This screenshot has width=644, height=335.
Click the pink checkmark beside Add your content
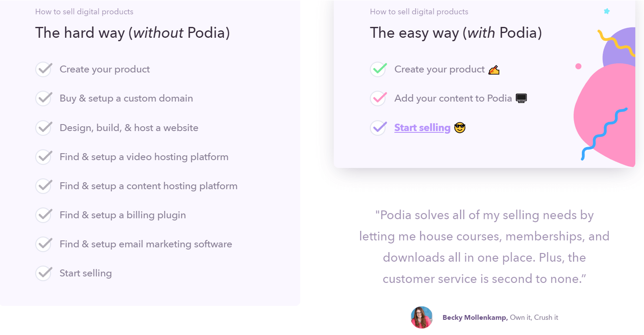pos(378,99)
